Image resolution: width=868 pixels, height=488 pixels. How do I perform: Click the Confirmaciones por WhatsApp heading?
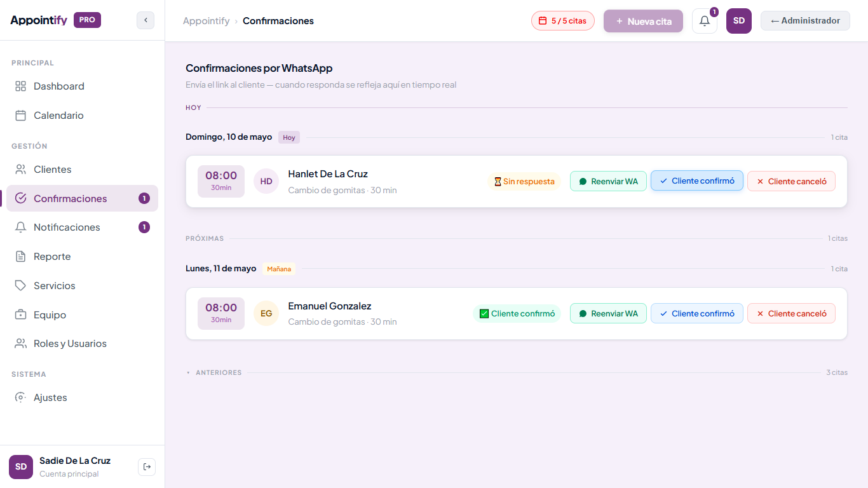[259, 68]
